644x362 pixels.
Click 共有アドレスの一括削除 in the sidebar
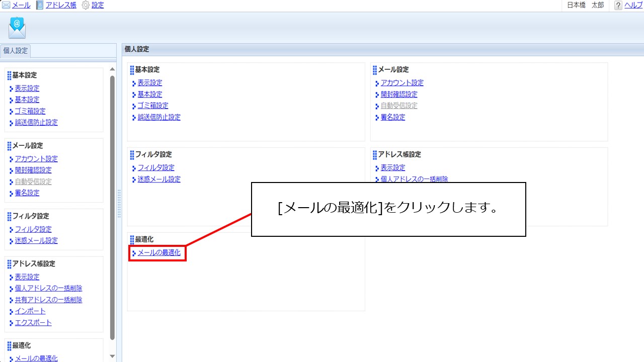pyautogui.click(x=48, y=300)
